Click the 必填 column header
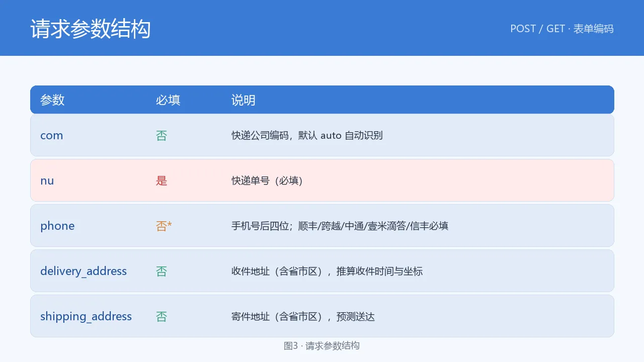644x362 pixels. click(x=168, y=100)
